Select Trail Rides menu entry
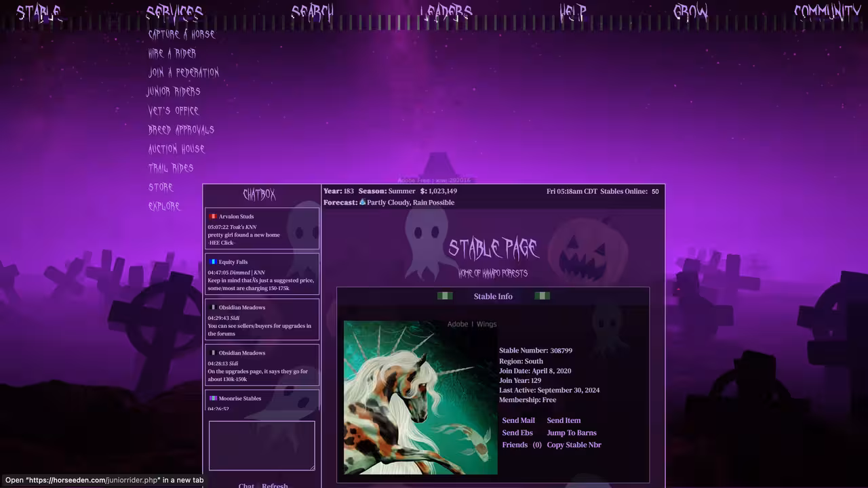868x488 pixels. coord(171,167)
